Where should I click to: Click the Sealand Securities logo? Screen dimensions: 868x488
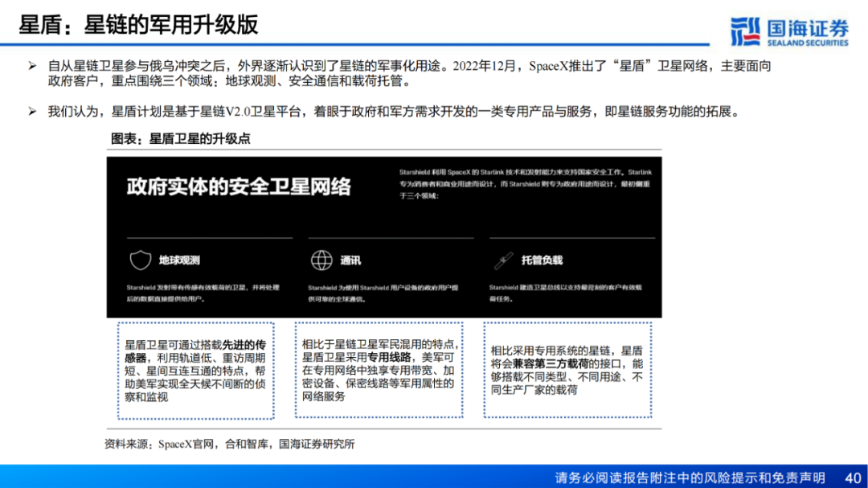(x=789, y=31)
